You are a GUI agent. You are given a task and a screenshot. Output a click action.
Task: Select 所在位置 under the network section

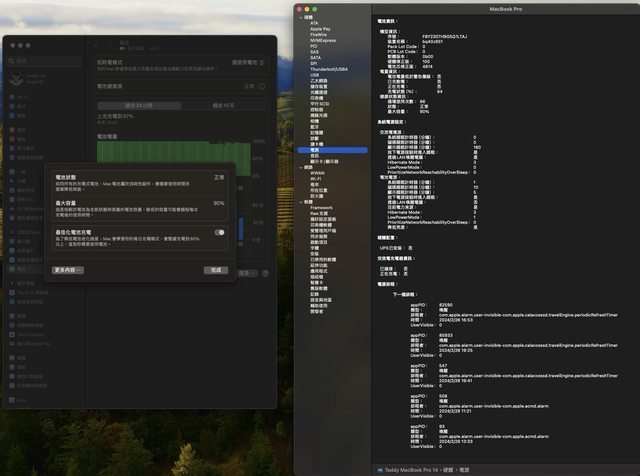pos(318,190)
